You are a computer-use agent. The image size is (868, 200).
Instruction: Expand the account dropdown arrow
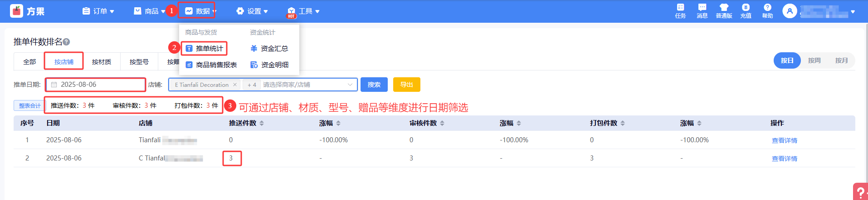coord(853,12)
